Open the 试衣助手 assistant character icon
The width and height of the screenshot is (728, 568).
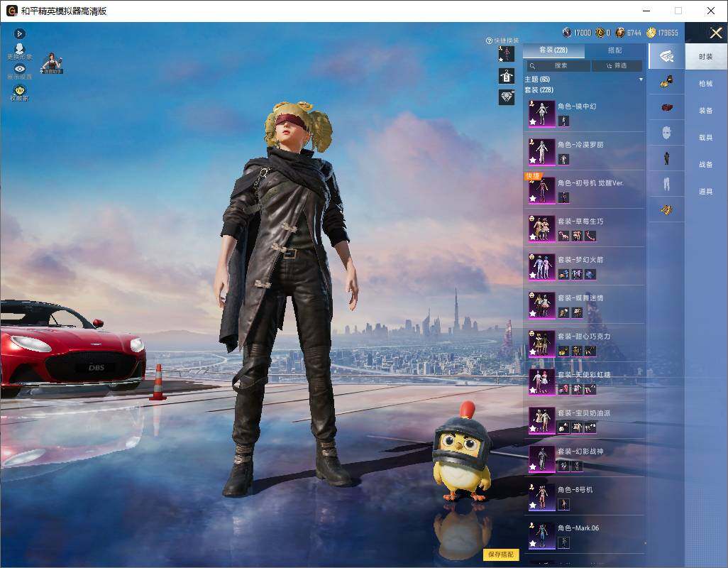pos(52,63)
